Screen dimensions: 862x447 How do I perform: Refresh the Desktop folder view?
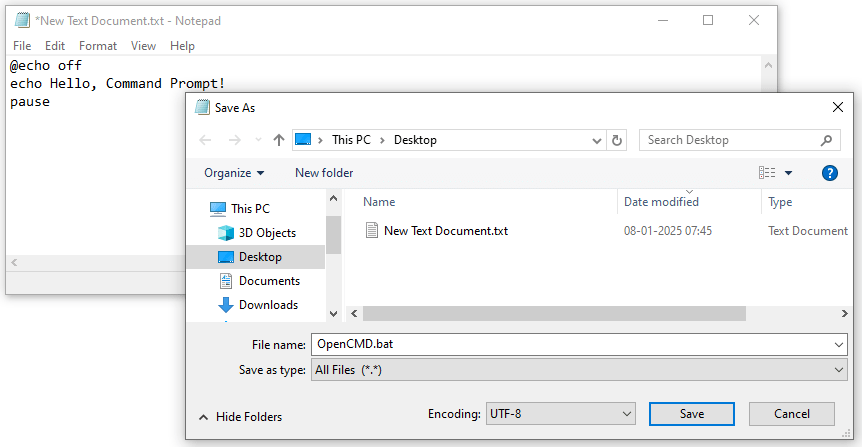pyautogui.click(x=617, y=141)
